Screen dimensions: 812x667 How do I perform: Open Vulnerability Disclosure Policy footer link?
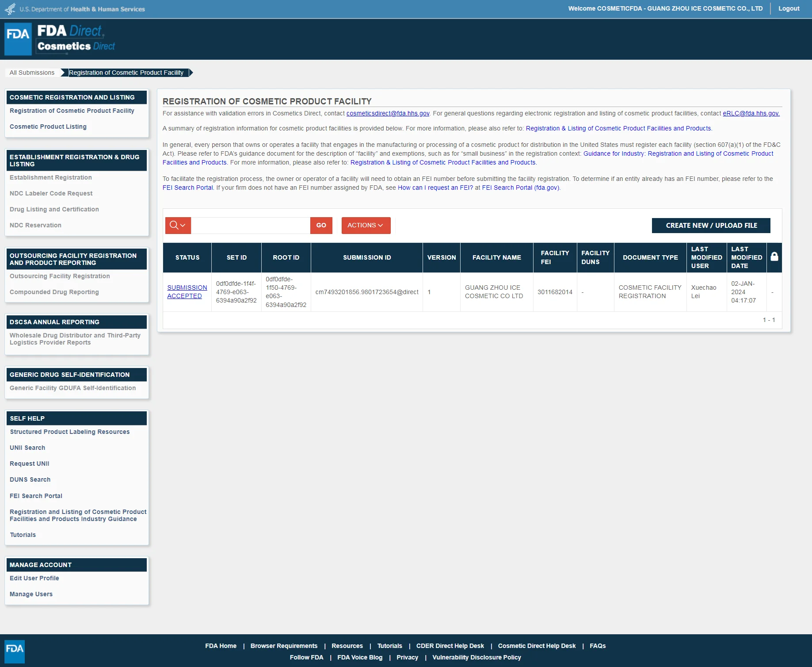(477, 657)
